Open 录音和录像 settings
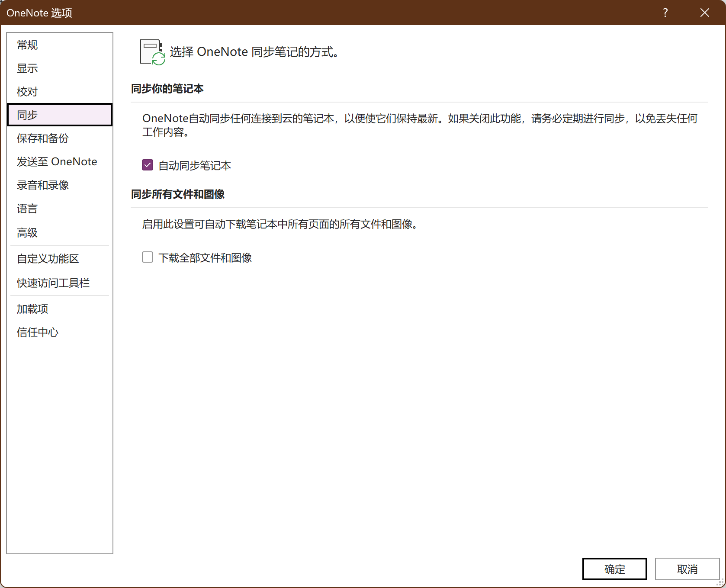726x588 pixels. [60, 185]
